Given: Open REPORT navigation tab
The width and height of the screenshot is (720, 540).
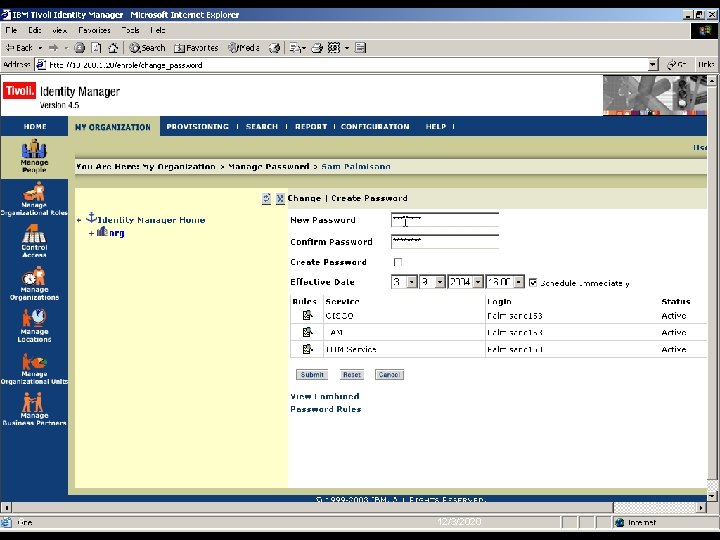Looking at the screenshot, I should tap(311, 126).
